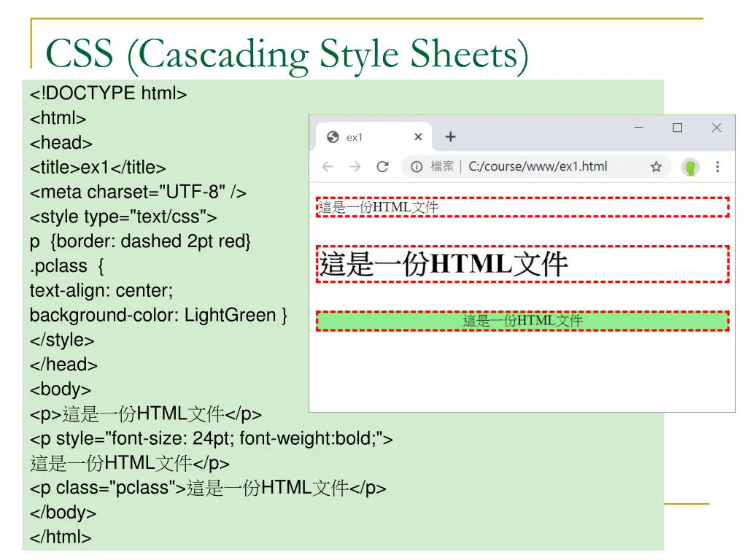Screen dimensions: 747x560
Task: Click the C:/course/www/ex1.html address field
Action: (538, 167)
